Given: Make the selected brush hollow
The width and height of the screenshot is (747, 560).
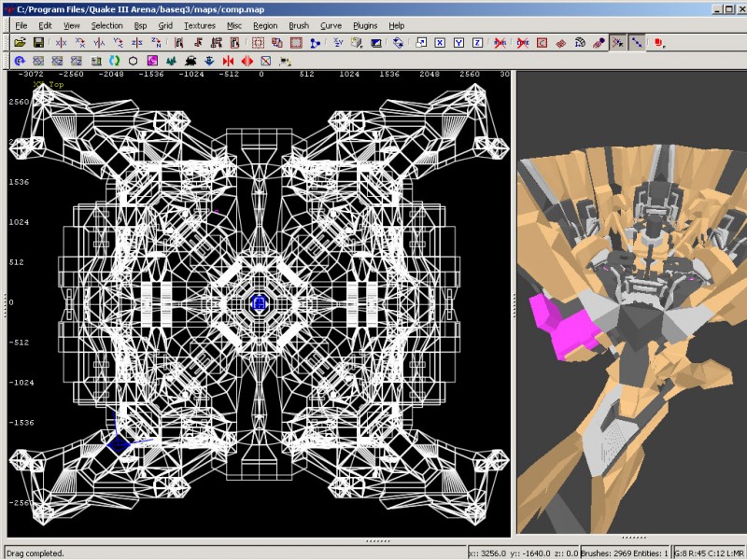Looking at the screenshot, I should (x=296, y=43).
